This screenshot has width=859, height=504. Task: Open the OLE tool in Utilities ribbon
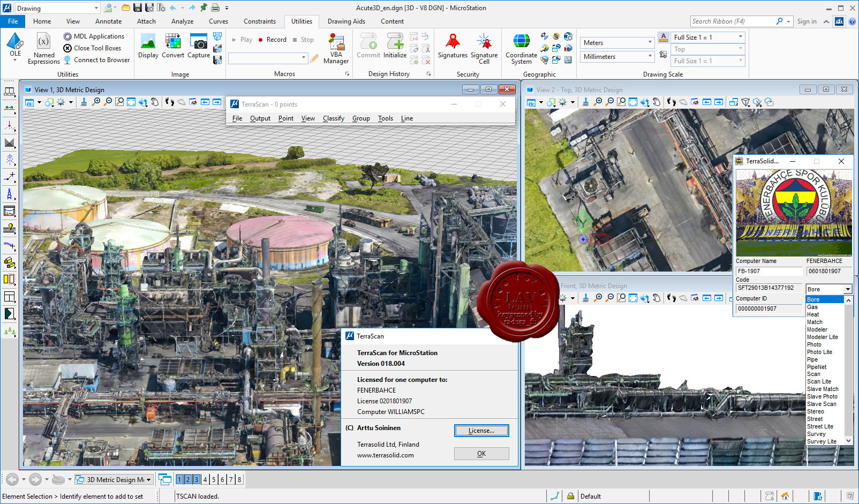[15, 47]
